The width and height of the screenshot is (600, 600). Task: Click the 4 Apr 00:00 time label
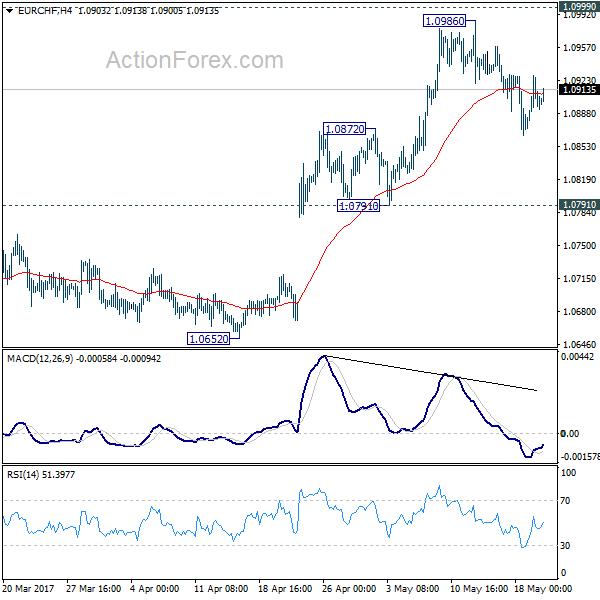(x=154, y=588)
